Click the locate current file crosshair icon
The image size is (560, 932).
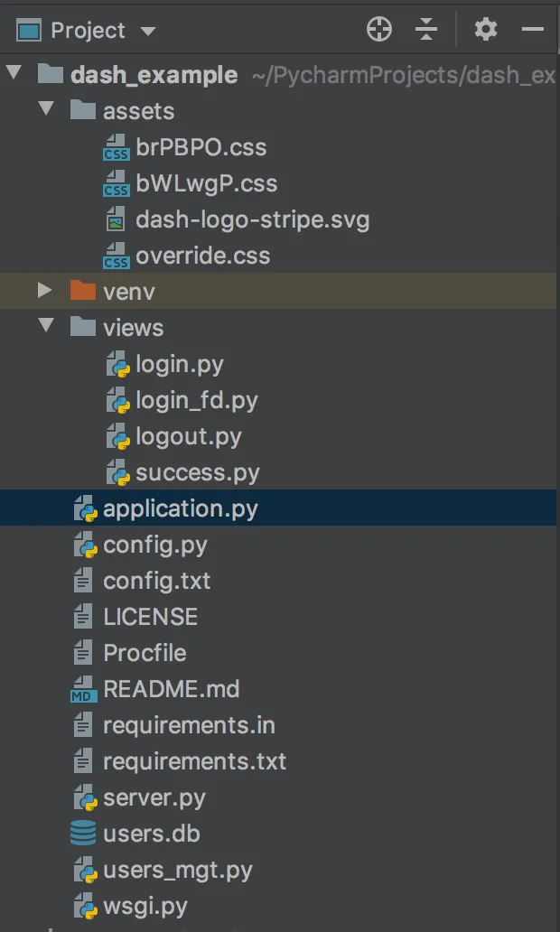point(379,30)
